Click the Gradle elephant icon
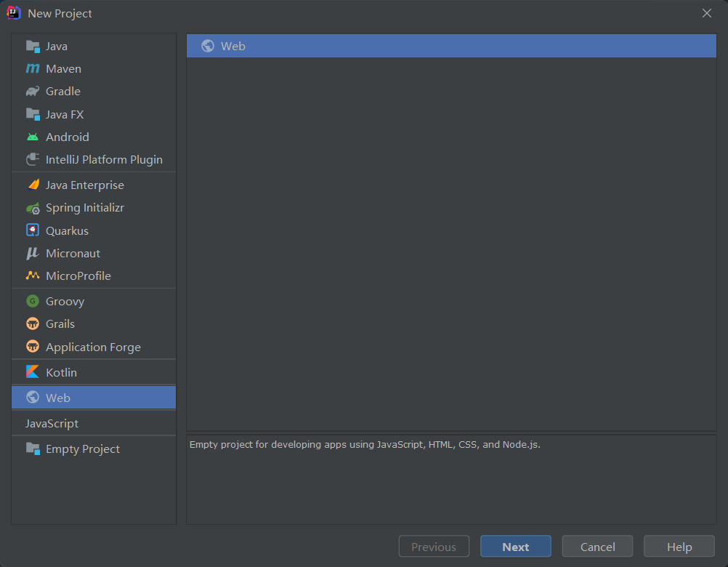 point(33,92)
